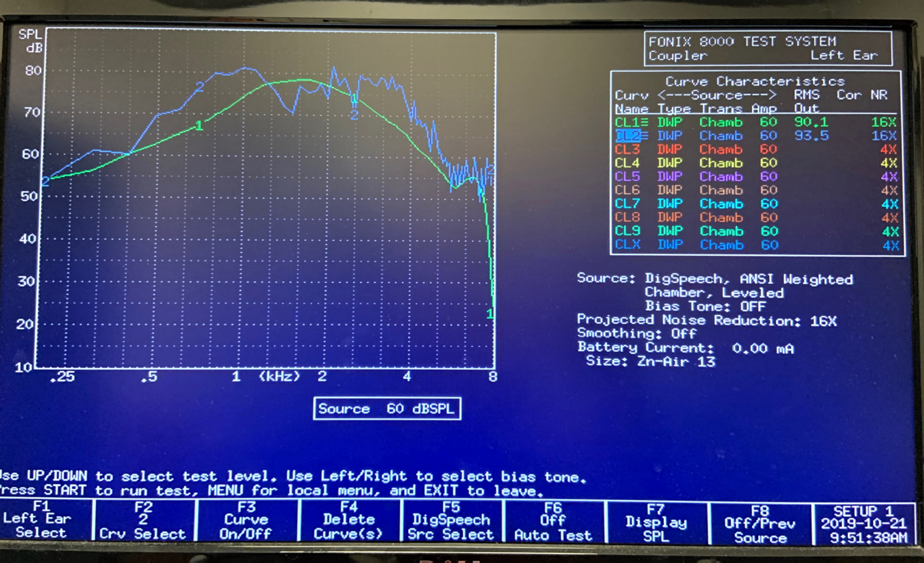Click curve 1 marker near 20 dB

pos(490,314)
